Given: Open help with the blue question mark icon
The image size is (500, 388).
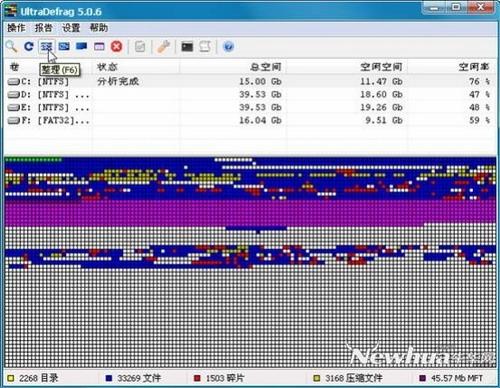Looking at the screenshot, I should tap(229, 46).
